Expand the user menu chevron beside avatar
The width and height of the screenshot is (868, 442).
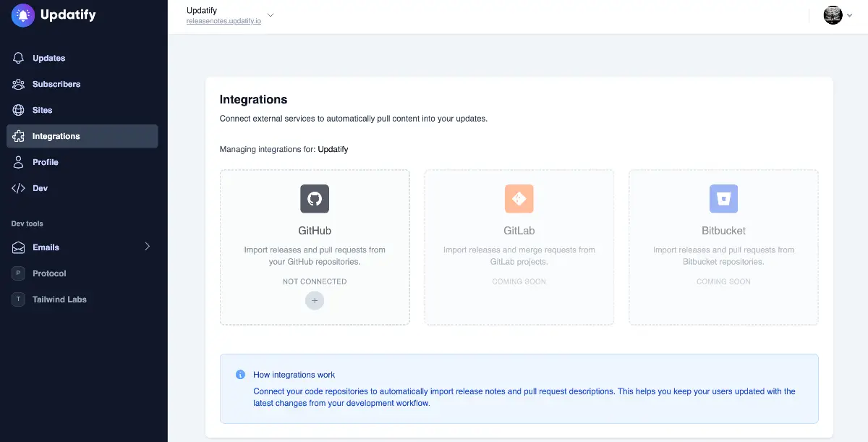(851, 15)
